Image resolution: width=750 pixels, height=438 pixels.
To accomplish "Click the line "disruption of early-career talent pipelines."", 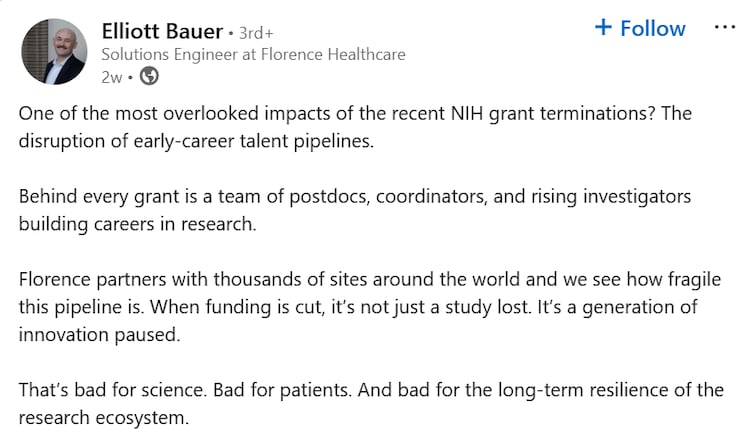I will coord(196,140).
